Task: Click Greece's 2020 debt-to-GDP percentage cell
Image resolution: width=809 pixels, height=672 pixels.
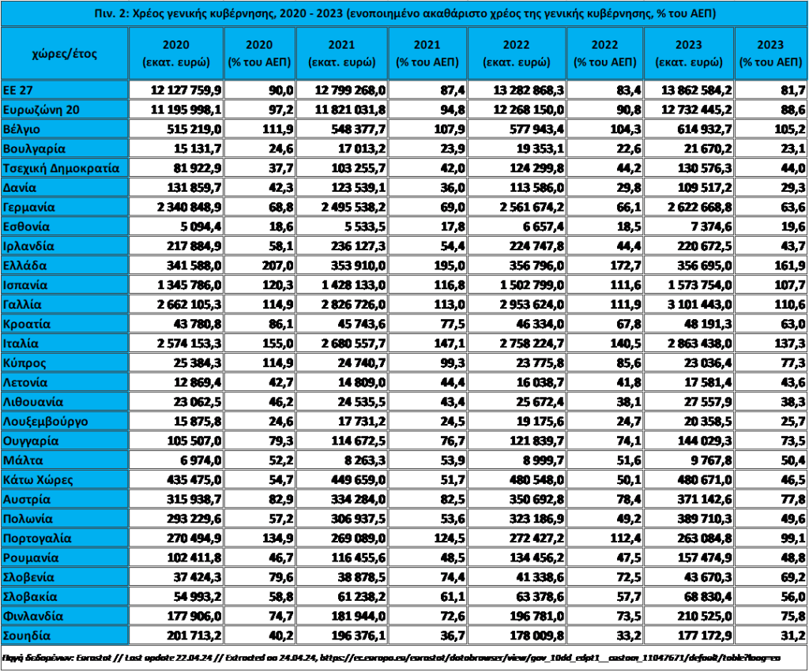Action: 260,265
